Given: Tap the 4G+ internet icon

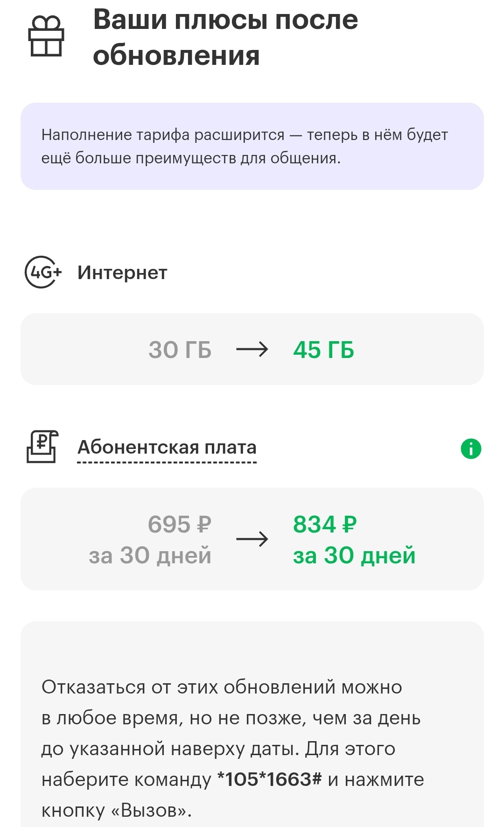Looking at the screenshot, I should tap(43, 272).
